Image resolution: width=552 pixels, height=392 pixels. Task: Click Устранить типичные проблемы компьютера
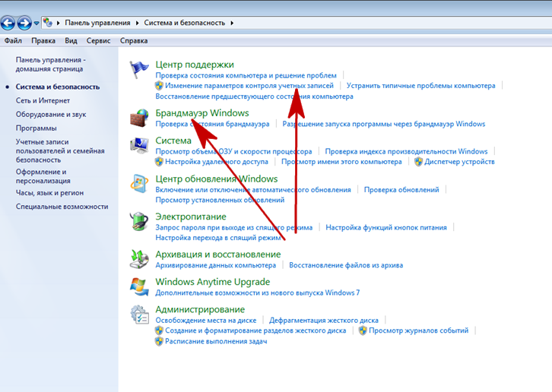coord(420,86)
